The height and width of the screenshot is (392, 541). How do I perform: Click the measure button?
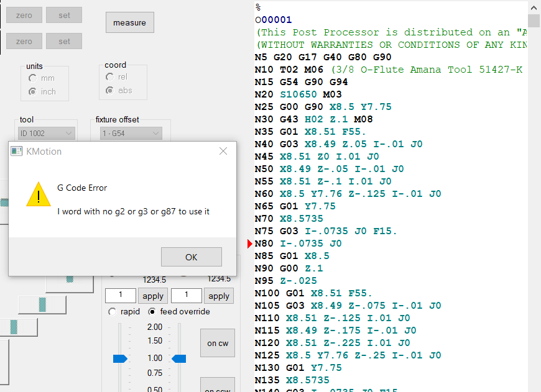pyautogui.click(x=129, y=23)
